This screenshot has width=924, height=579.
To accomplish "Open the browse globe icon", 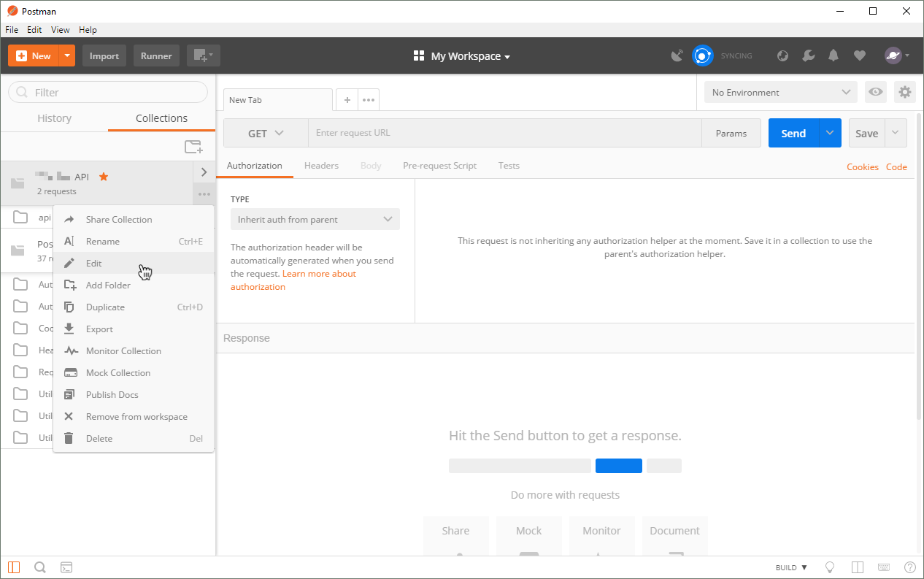I will pyautogui.click(x=782, y=55).
